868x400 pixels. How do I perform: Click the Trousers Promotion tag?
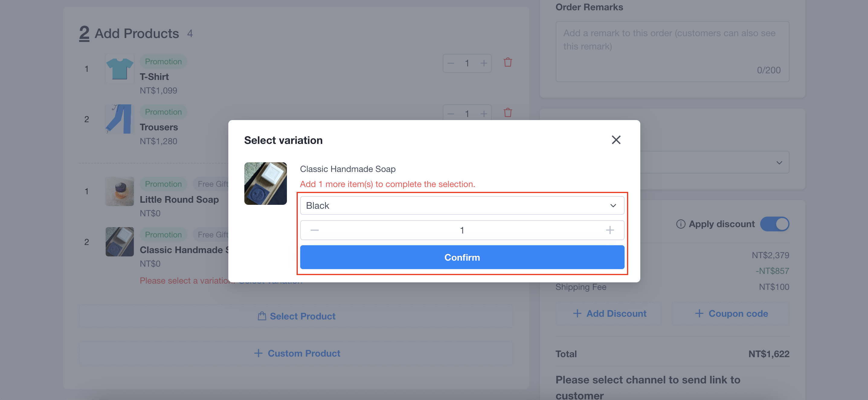(163, 112)
